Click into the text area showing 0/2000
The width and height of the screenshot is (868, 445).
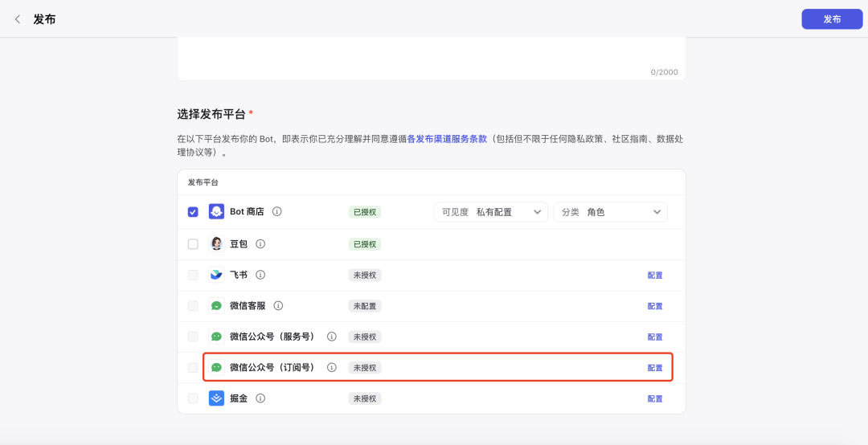[432, 58]
